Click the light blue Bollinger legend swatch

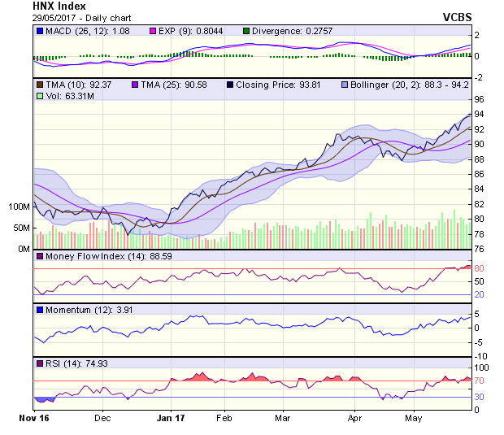tap(345, 84)
